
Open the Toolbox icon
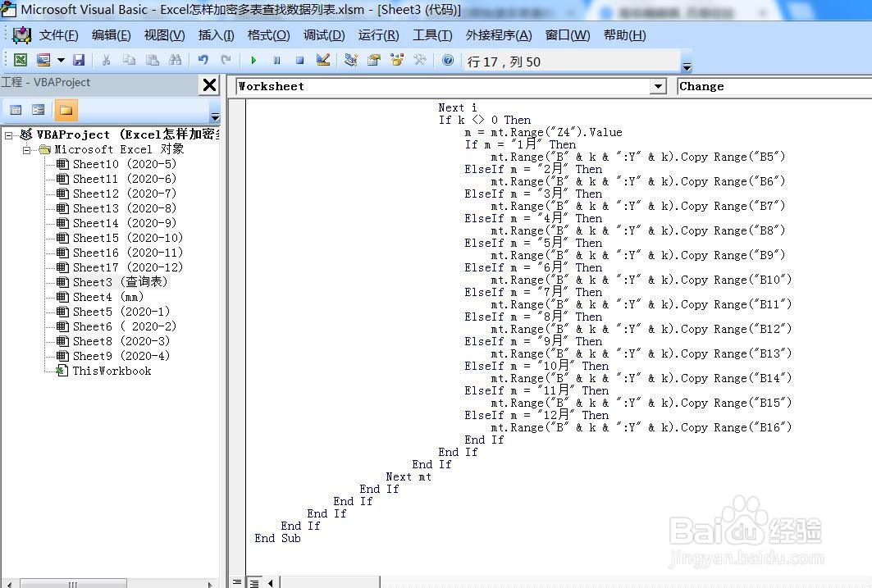click(421, 60)
